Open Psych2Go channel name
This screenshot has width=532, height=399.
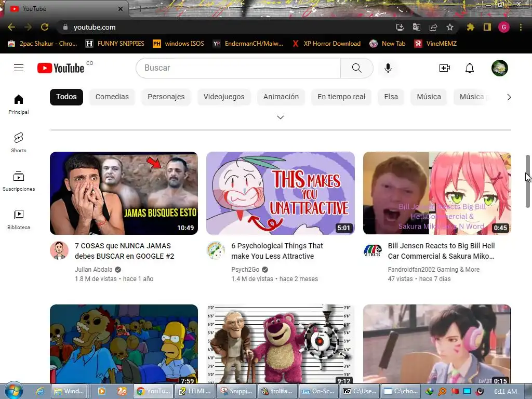[x=245, y=270]
